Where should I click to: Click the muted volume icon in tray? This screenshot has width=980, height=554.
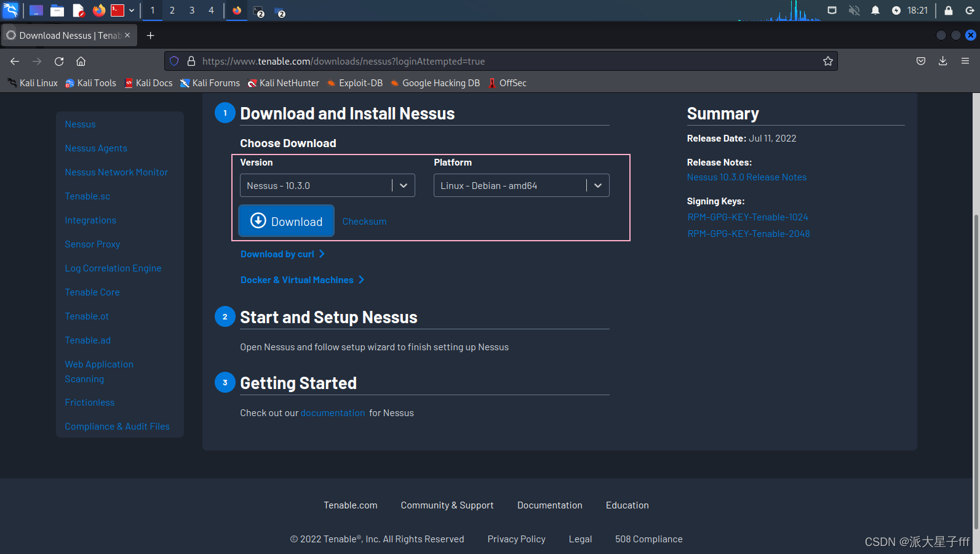click(854, 10)
